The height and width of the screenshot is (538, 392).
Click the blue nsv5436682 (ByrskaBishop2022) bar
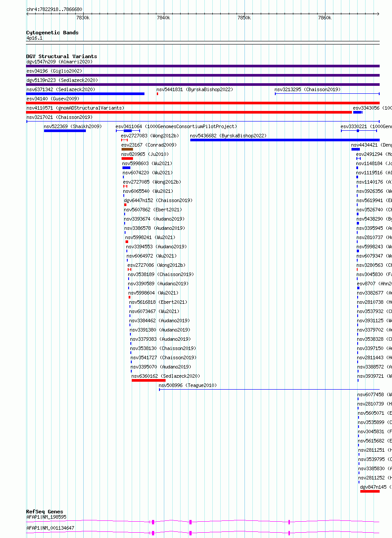pos(285,140)
